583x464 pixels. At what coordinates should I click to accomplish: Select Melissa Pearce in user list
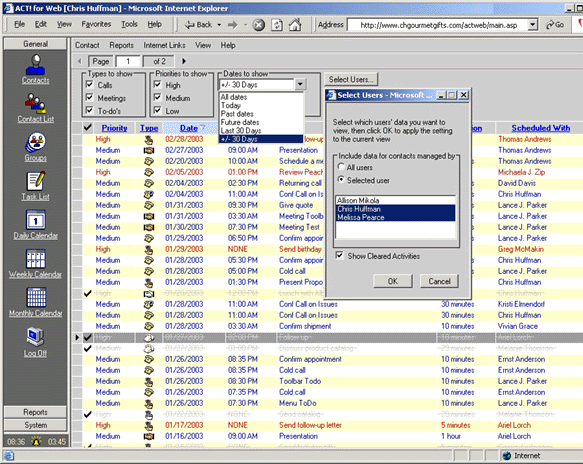(x=395, y=217)
